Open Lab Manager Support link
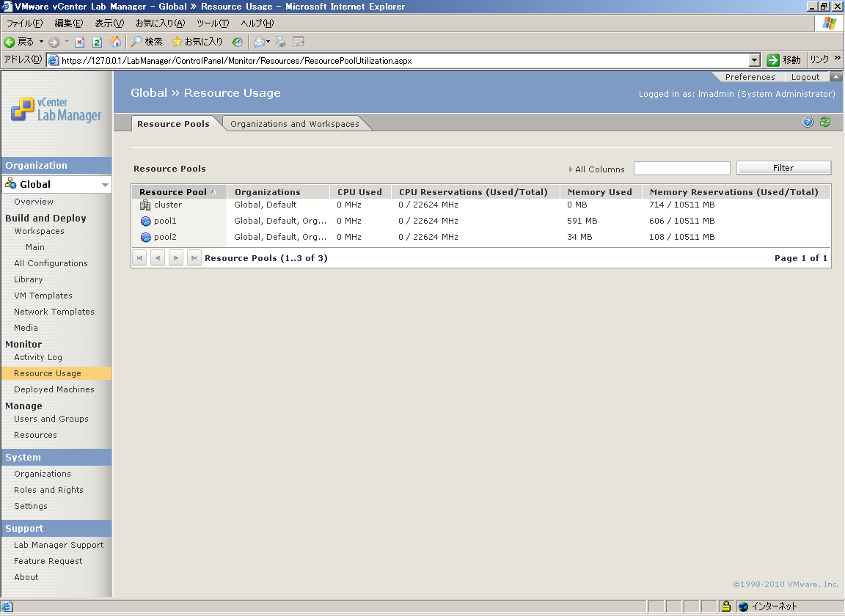This screenshot has height=616, width=845. pos(59,545)
